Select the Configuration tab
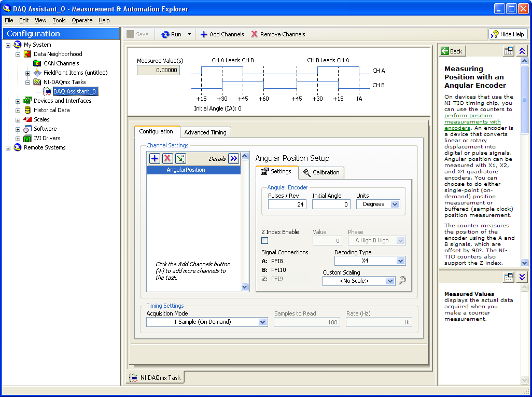 click(156, 132)
